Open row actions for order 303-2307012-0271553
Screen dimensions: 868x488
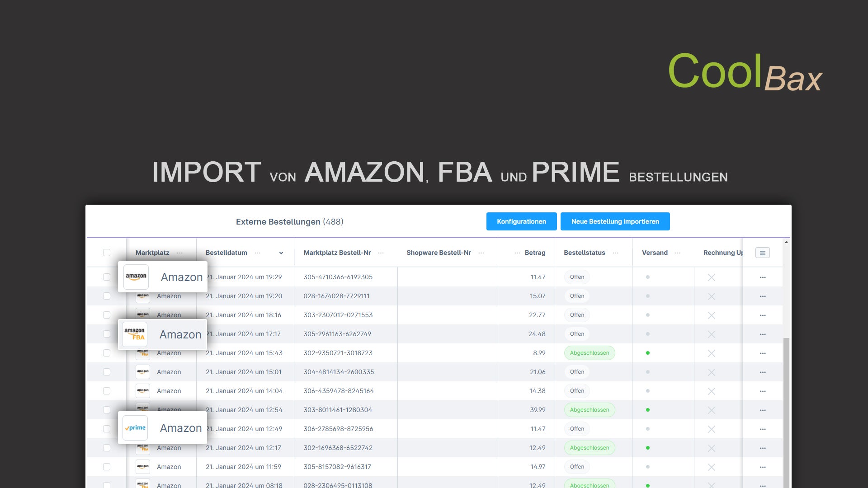[763, 315]
